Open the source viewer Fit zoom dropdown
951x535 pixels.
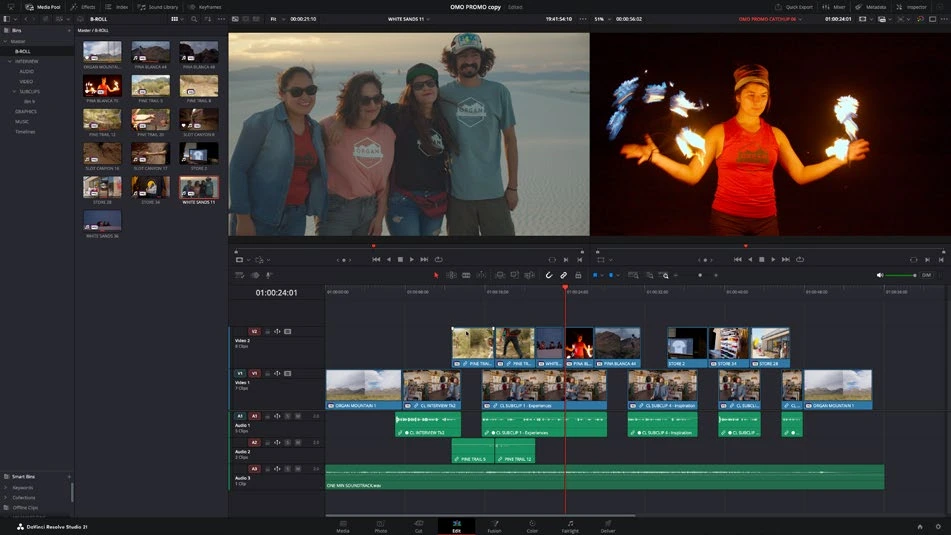[275, 19]
